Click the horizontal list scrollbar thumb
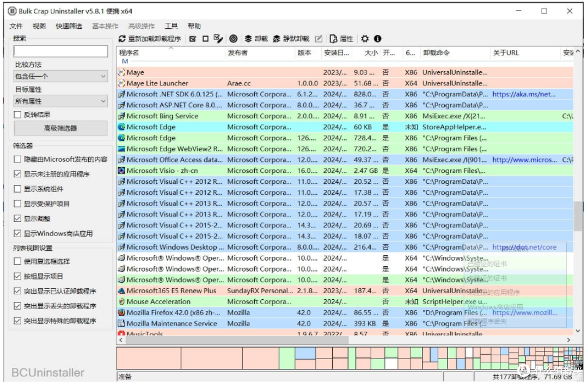Viewport: 588px width, 383px height. click(237, 340)
